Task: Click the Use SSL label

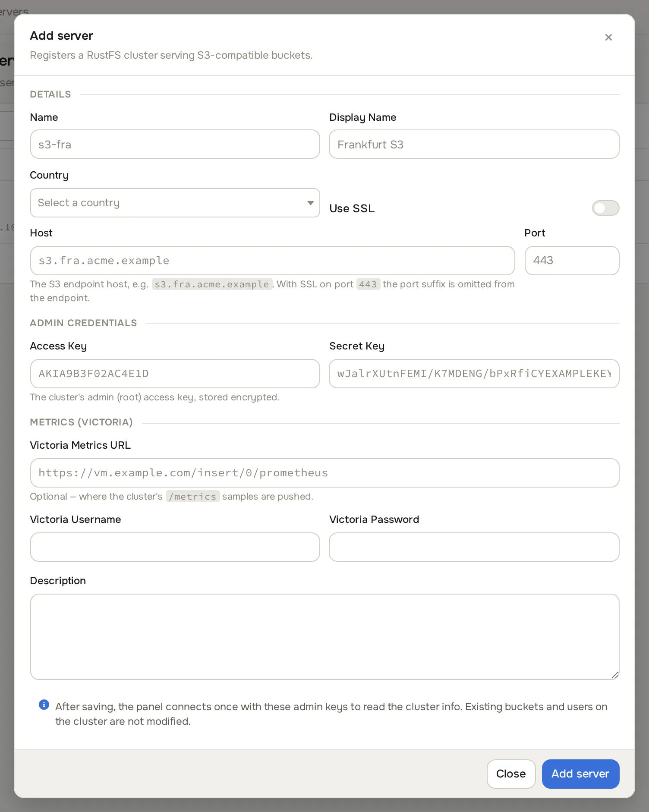Action: 352,208
